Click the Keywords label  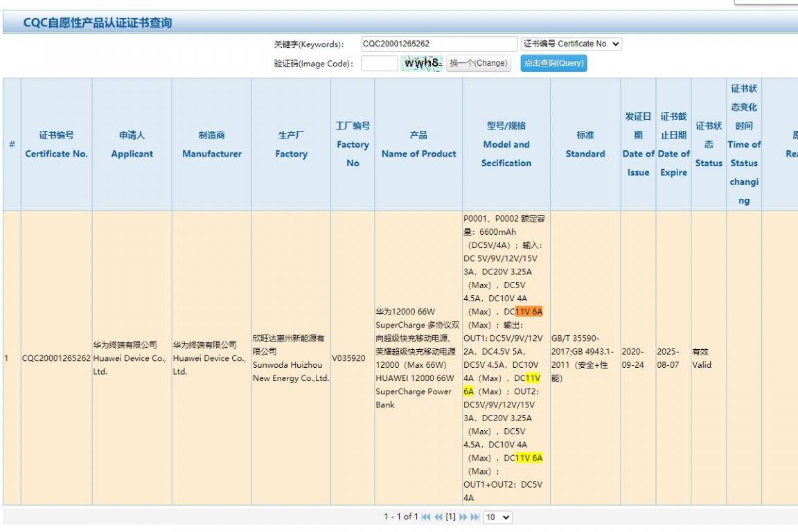(x=309, y=44)
